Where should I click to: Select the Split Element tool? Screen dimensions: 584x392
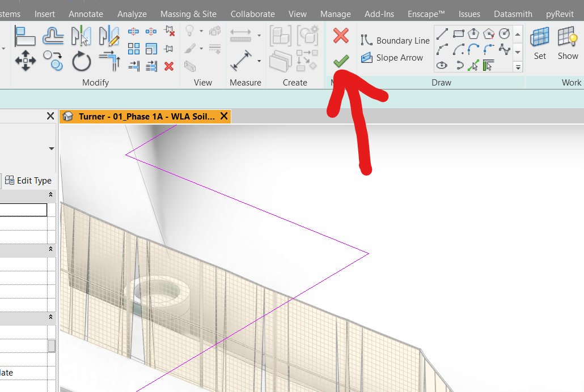click(x=133, y=32)
